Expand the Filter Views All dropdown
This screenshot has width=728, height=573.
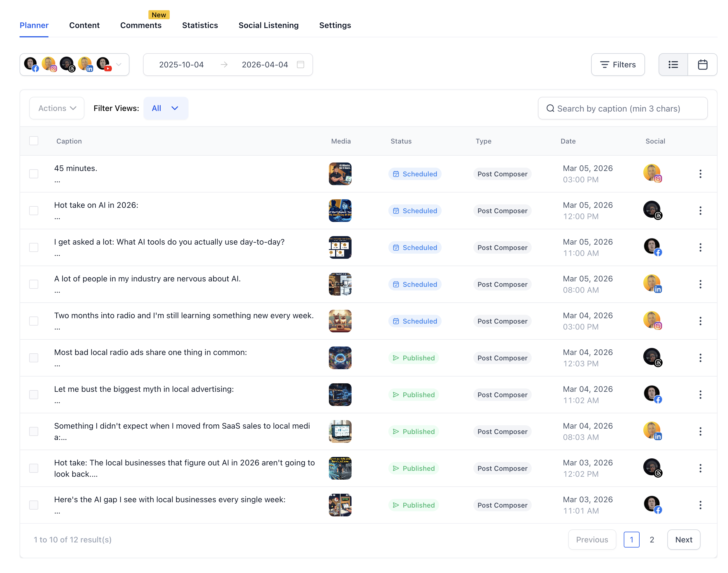165,108
